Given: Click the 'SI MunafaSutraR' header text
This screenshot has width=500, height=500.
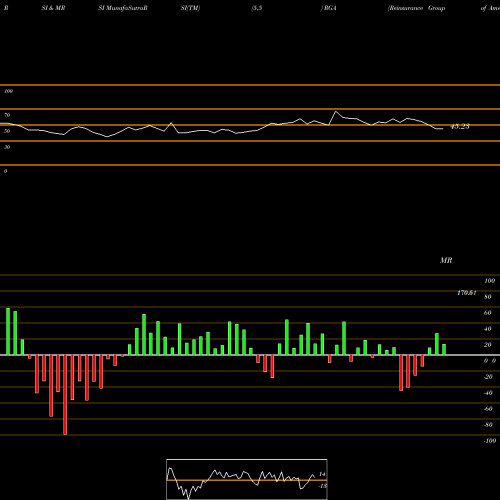Looking at the screenshot, I should (123, 8).
